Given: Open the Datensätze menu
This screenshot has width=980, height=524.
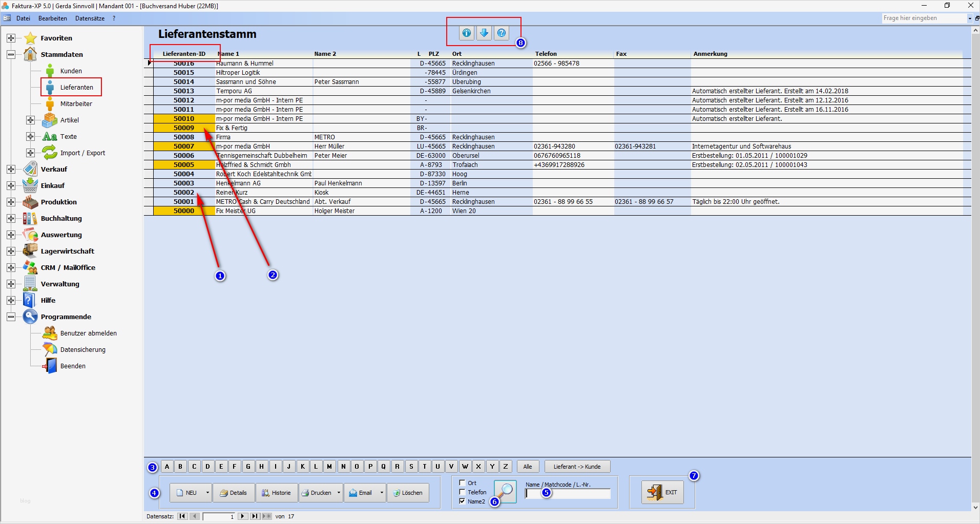Looking at the screenshot, I should (90, 18).
